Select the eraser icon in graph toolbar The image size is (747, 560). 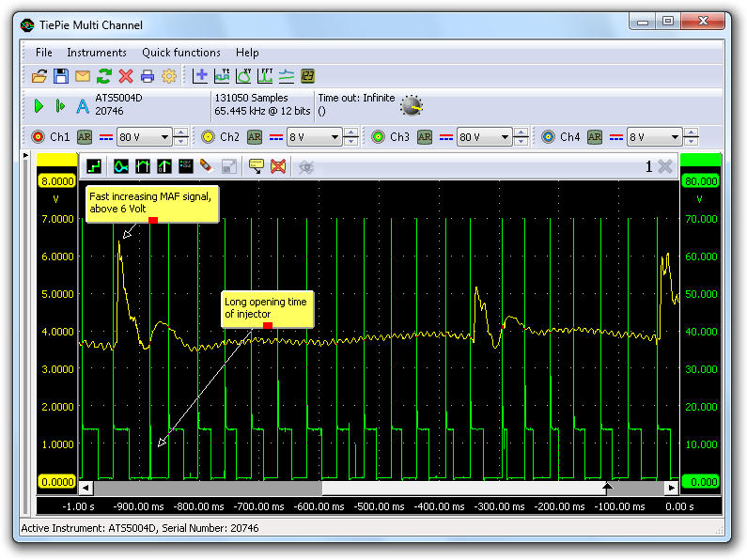click(207, 166)
